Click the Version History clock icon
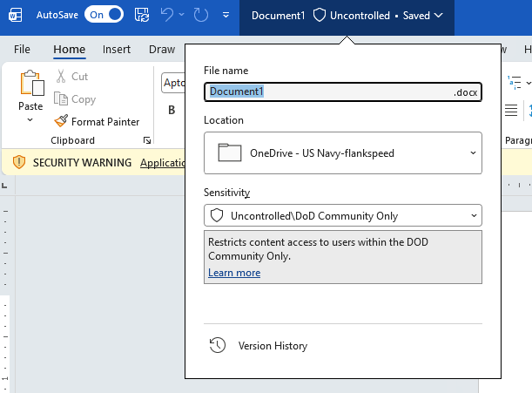The image size is (532, 393). click(217, 345)
